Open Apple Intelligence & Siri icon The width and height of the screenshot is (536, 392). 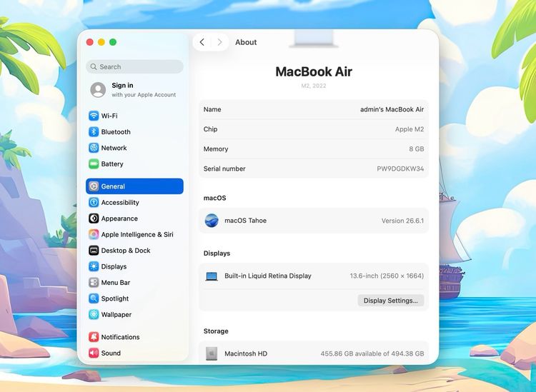pos(94,235)
